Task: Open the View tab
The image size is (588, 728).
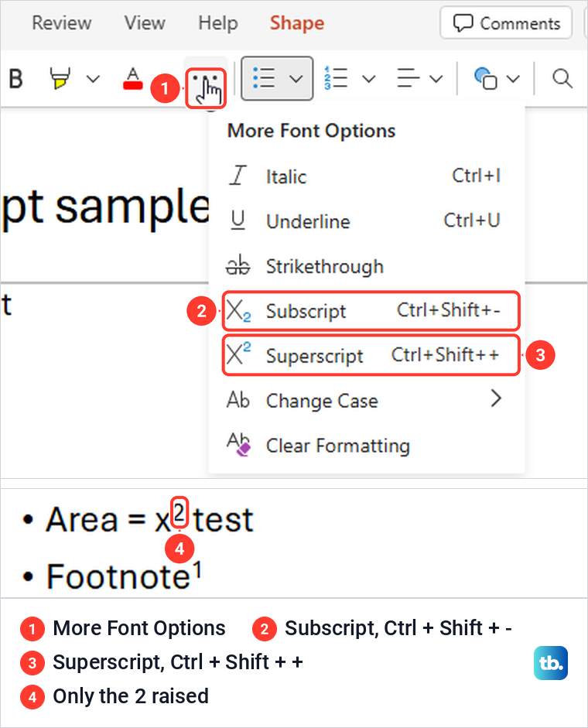Action: click(145, 22)
